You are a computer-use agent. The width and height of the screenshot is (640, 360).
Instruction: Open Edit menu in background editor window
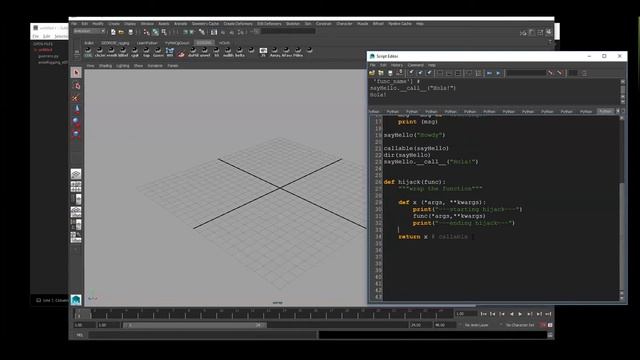47,36
